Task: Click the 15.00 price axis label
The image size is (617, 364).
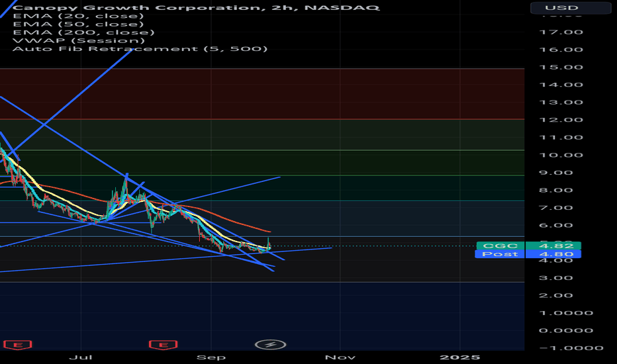Action: [x=561, y=68]
